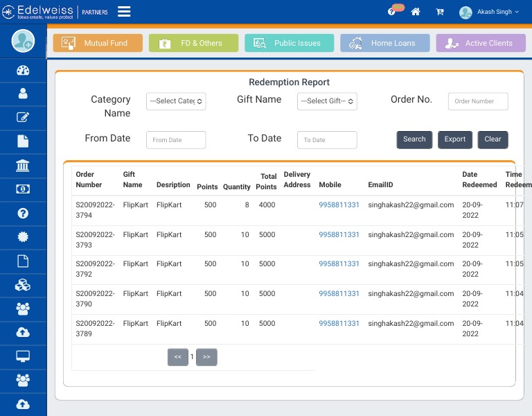
Task: Click mobile number link for order S20092022-3794
Action: [x=339, y=205]
